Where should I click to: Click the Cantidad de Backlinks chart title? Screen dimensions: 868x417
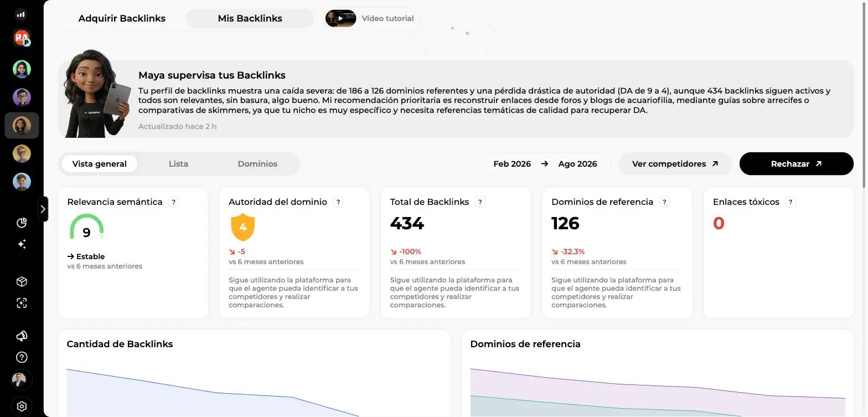(x=120, y=344)
